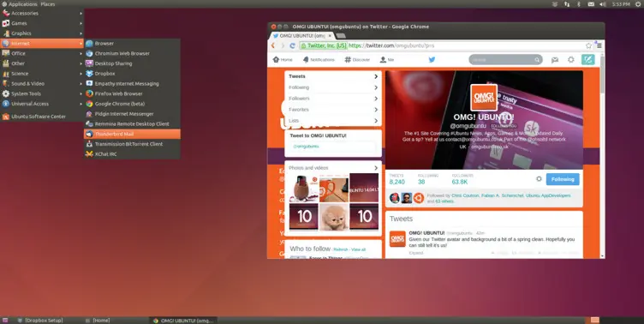View the 8,240 tweets count
Viewport: 644px width, 324px height.
[397, 180]
